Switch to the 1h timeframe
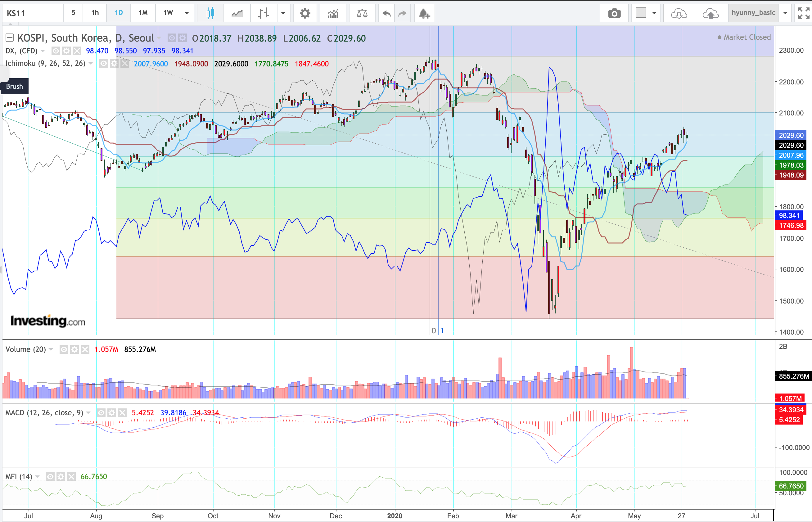812x522 pixels. (x=95, y=13)
